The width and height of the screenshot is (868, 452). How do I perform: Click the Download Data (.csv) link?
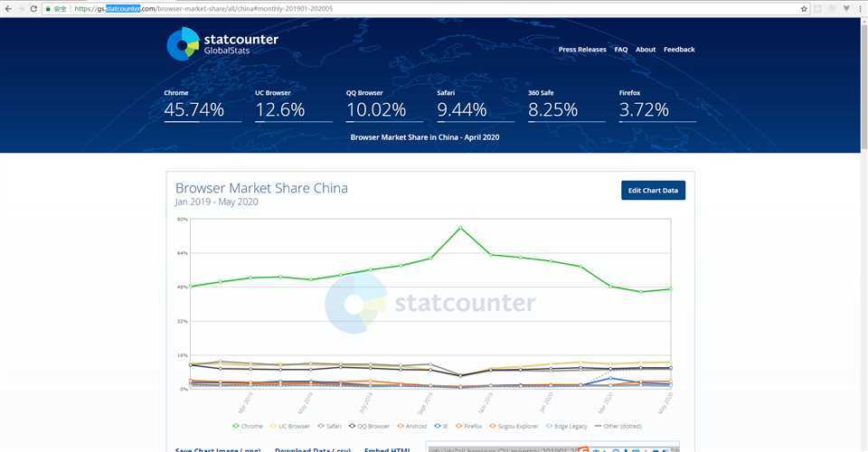tap(313, 449)
